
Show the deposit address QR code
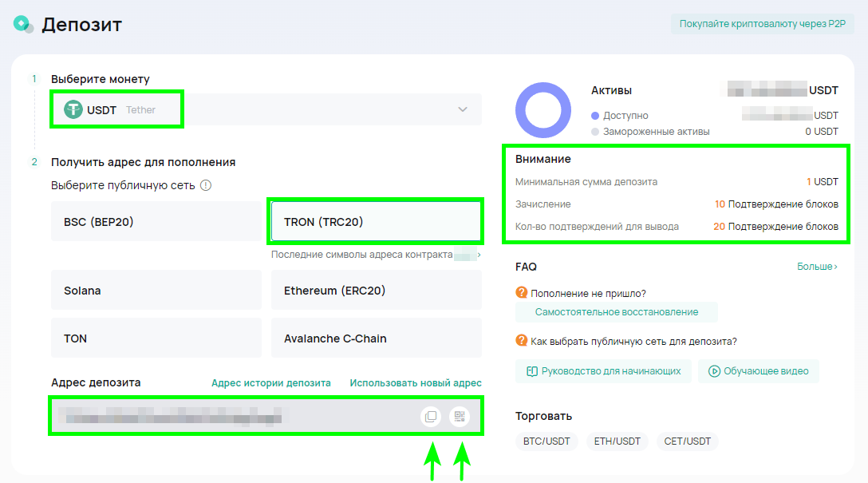[460, 417]
